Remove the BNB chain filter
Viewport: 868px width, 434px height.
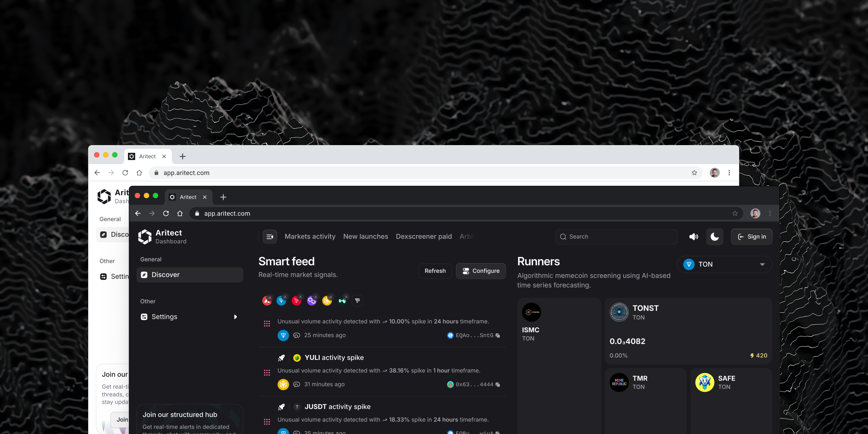(x=331, y=297)
